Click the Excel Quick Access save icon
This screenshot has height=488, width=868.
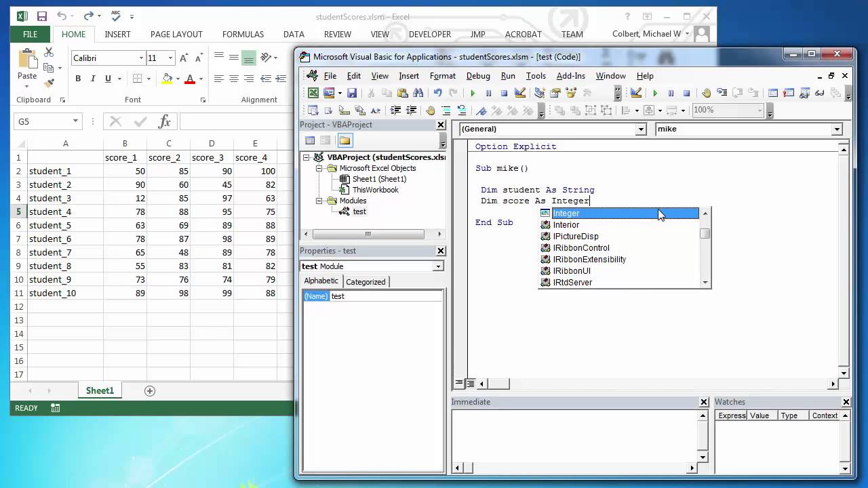[x=41, y=16]
